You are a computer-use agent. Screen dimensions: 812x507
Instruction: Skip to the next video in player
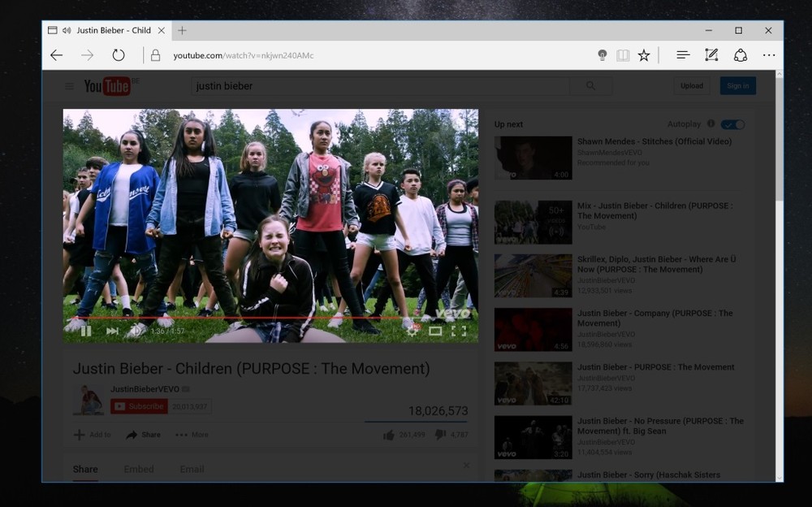pyautogui.click(x=112, y=331)
